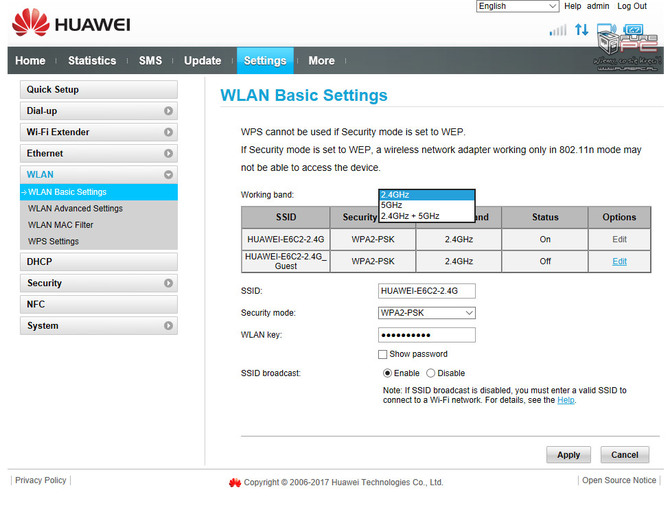Screen dimensions: 670x512
Task: Open WLAN Advanced Settings
Action: [x=75, y=209]
